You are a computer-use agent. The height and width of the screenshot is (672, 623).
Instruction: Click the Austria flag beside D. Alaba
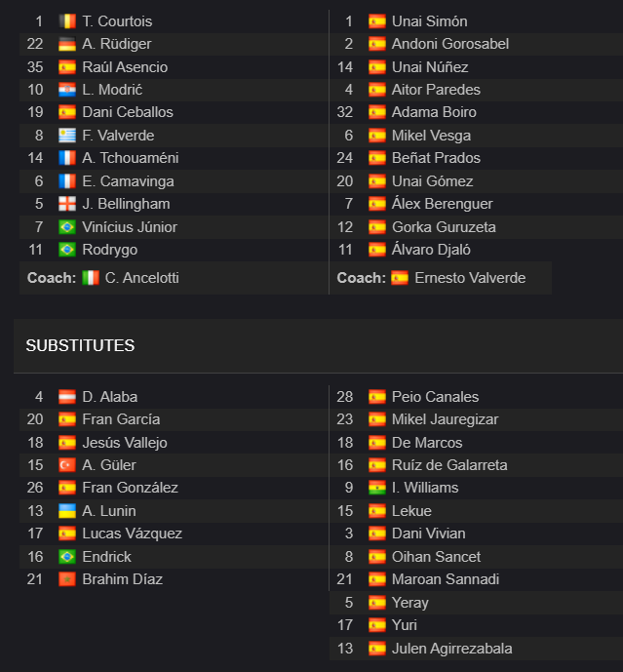[67, 397]
